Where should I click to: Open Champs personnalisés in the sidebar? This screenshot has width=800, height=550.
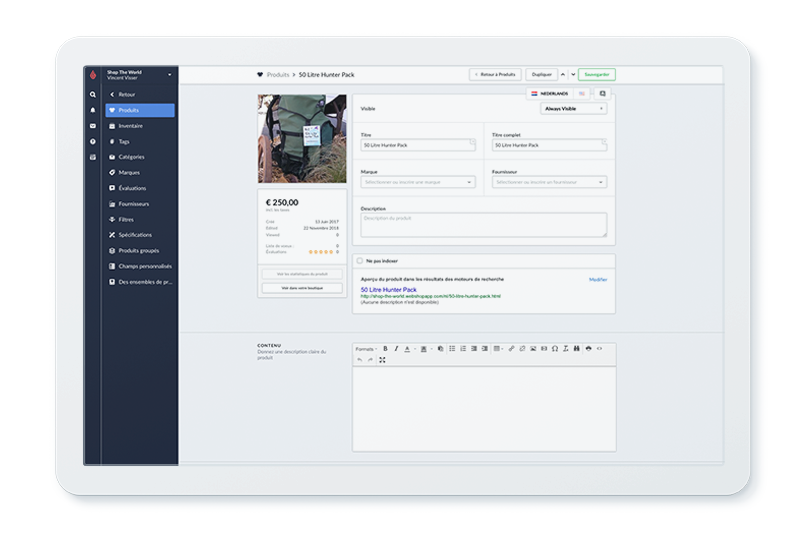[140, 266]
